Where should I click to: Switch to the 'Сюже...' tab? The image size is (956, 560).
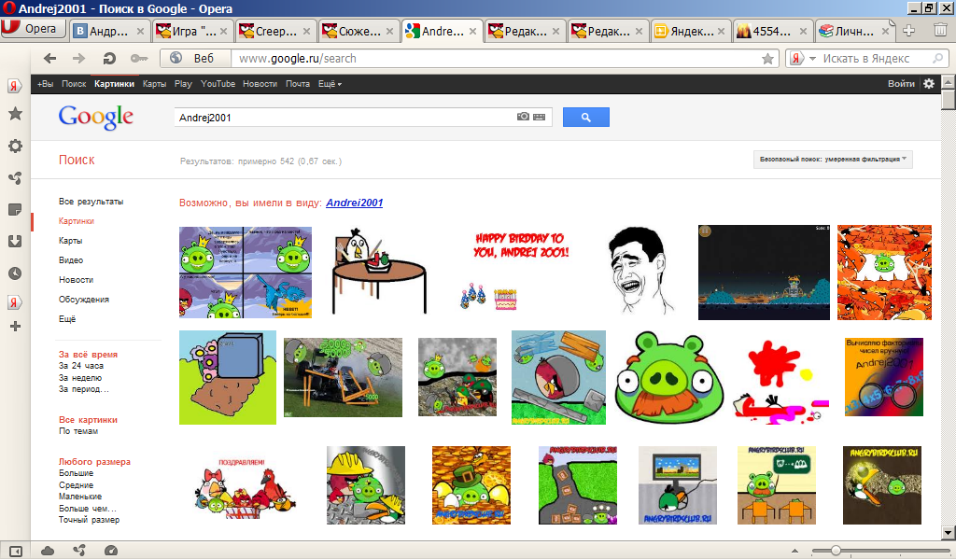click(358, 31)
